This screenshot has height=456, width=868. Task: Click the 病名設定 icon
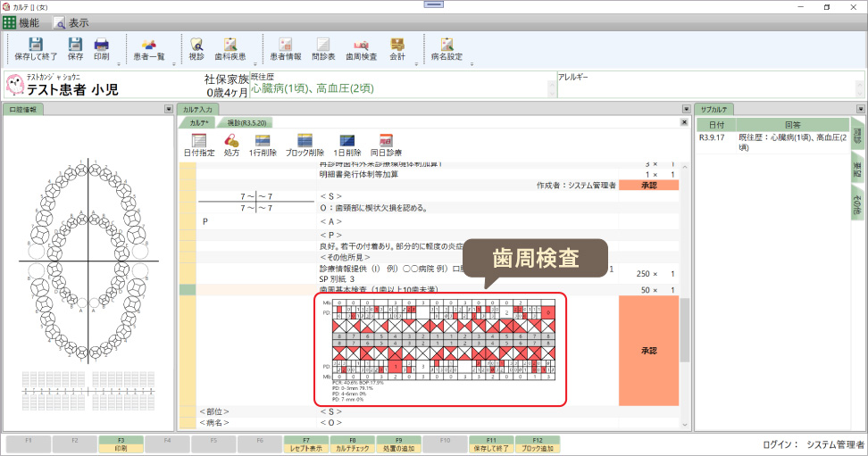point(447,48)
